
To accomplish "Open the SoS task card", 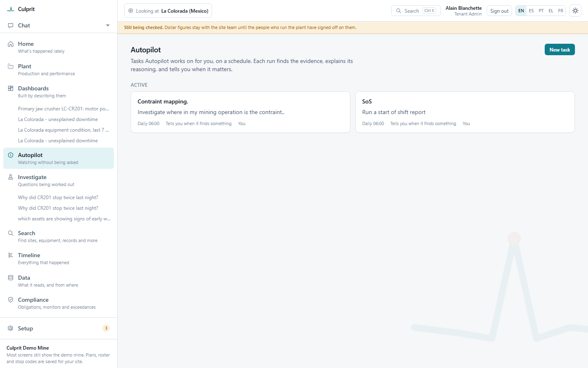I will click(x=465, y=112).
